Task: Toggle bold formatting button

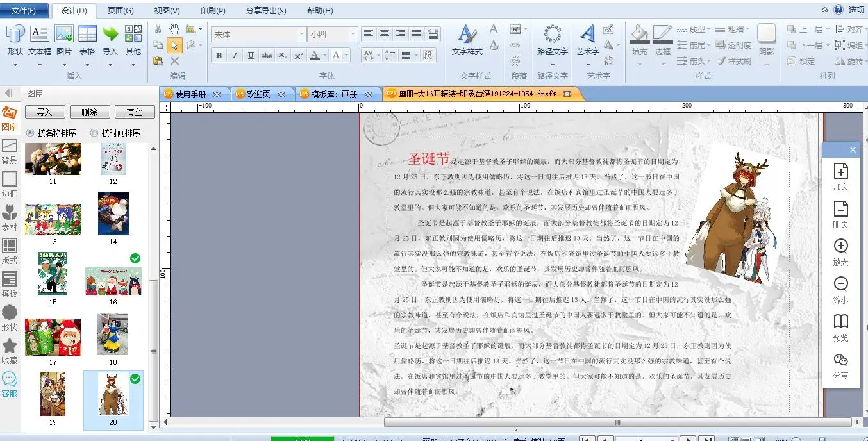Action: point(219,56)
